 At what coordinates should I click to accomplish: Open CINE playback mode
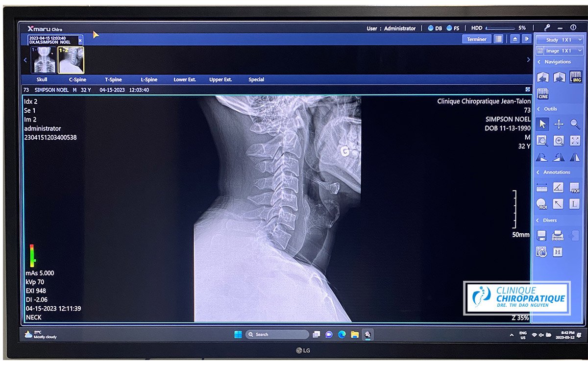coord(543,94)
